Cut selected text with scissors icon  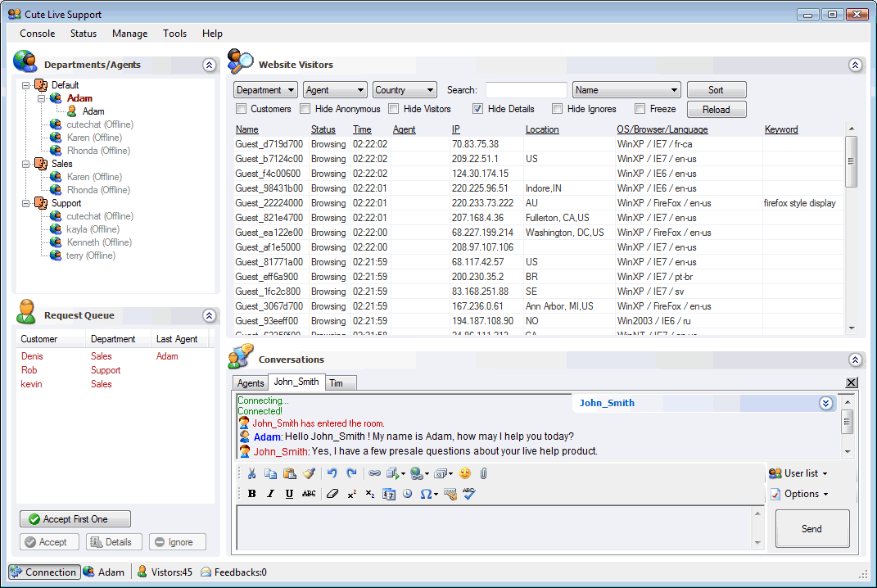coord(251,473)
